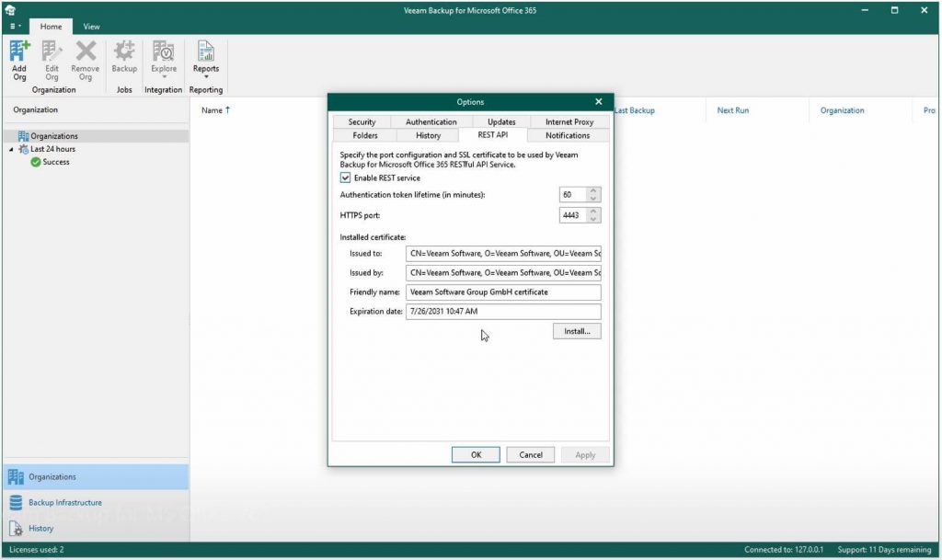Image resolution: width=942 pixels, height=560 pixels.
Task: Select Organizations node in the tree
Action: (96, 136)
